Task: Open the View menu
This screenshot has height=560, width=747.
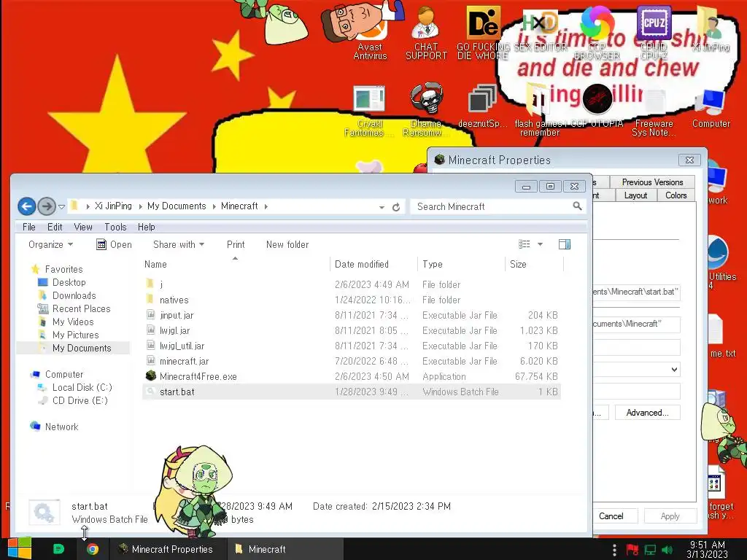Action: tap(83, 227)
